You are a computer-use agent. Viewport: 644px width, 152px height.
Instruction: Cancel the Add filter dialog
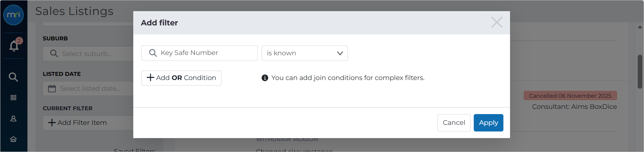tap(454, 123)
